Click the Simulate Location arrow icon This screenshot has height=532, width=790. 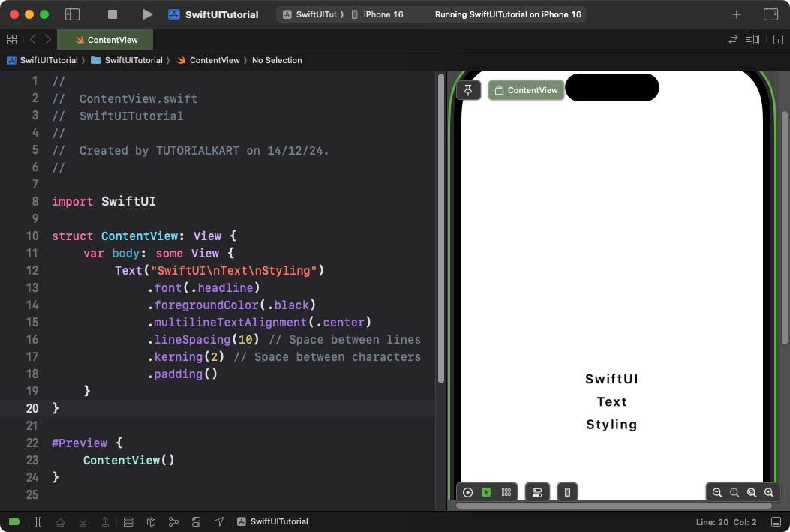pos(218,522)
